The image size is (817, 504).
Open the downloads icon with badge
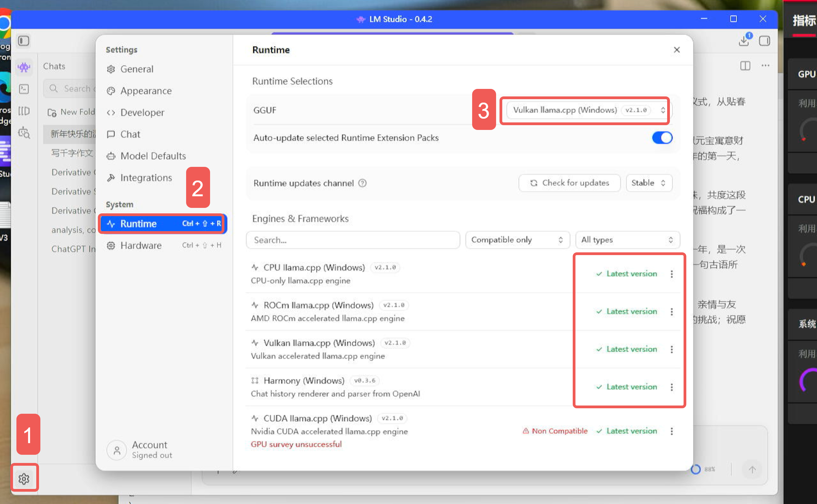tap(743, 41)
